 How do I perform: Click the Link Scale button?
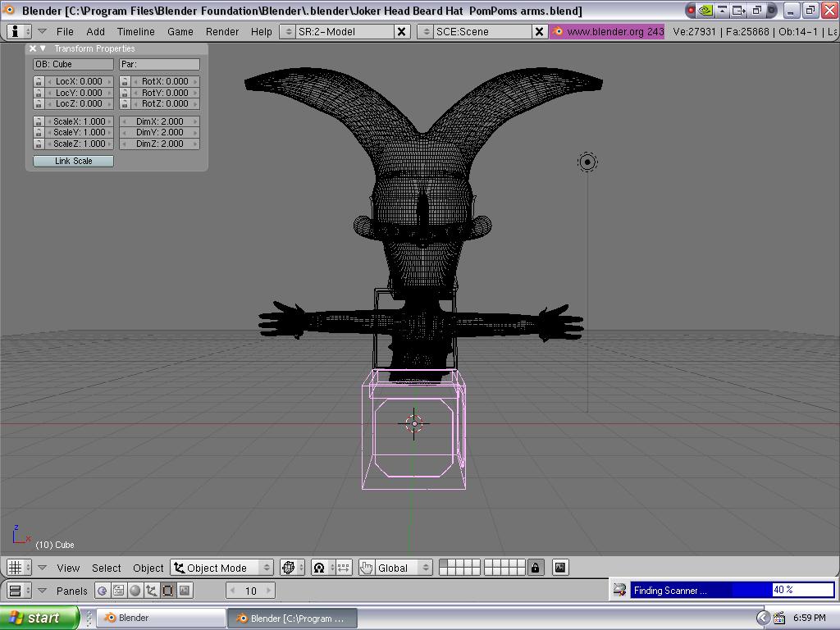[73, 161]
